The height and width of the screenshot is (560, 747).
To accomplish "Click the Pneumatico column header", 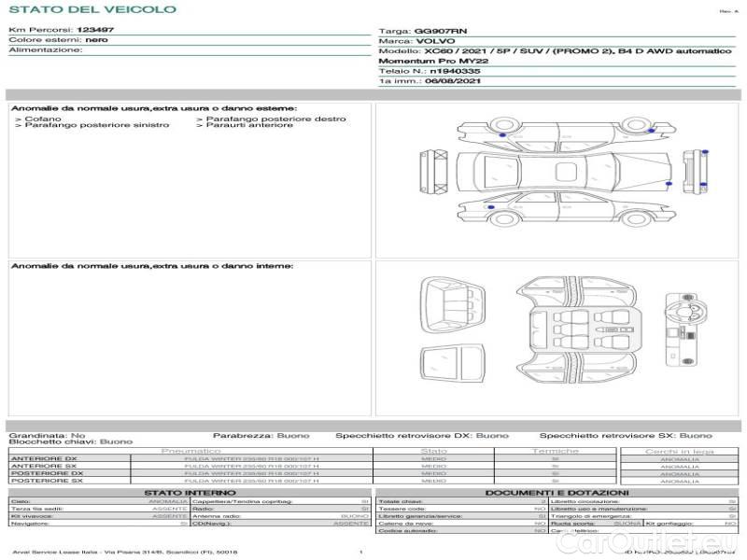I will (190, 451).
